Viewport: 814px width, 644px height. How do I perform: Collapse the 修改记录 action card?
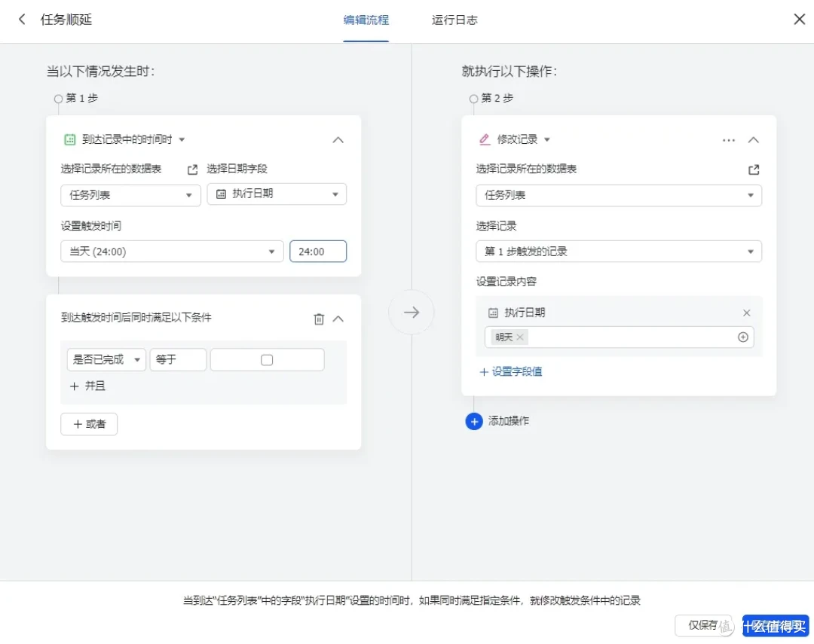tap(753, 139)
